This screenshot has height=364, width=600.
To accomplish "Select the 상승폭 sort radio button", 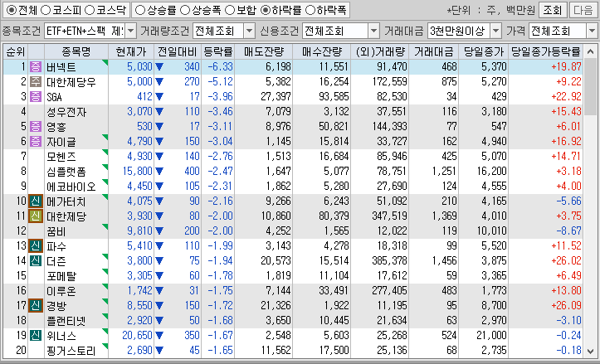I will (x=185, y=10).
